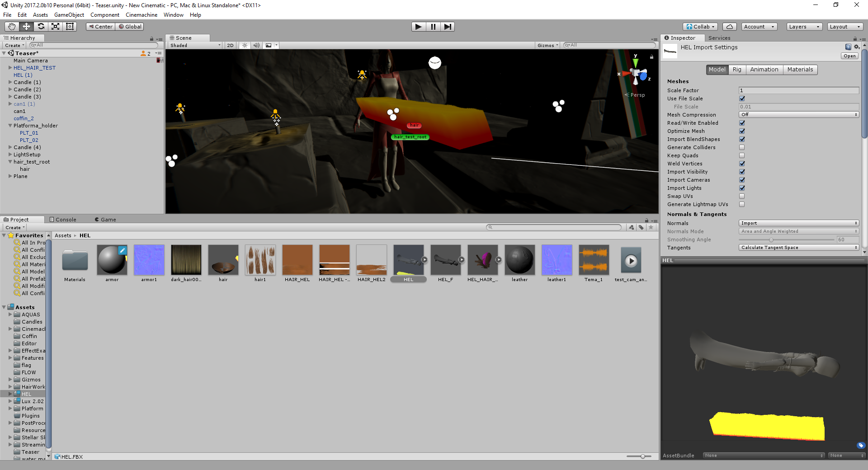Toggle scene audio speaker icon
Viewport: 868px width, 470px height.
pos(256,45)
